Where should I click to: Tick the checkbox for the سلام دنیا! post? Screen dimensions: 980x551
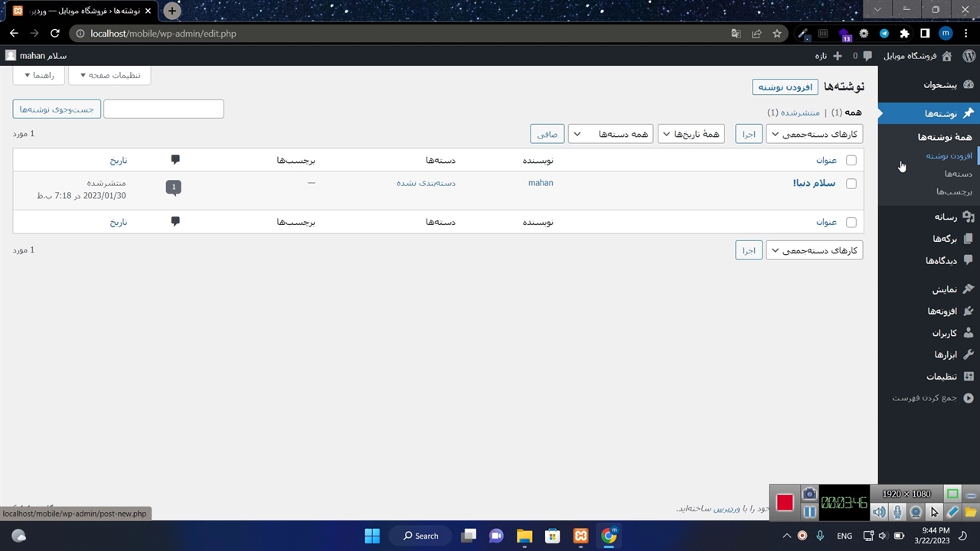point(851,184)
